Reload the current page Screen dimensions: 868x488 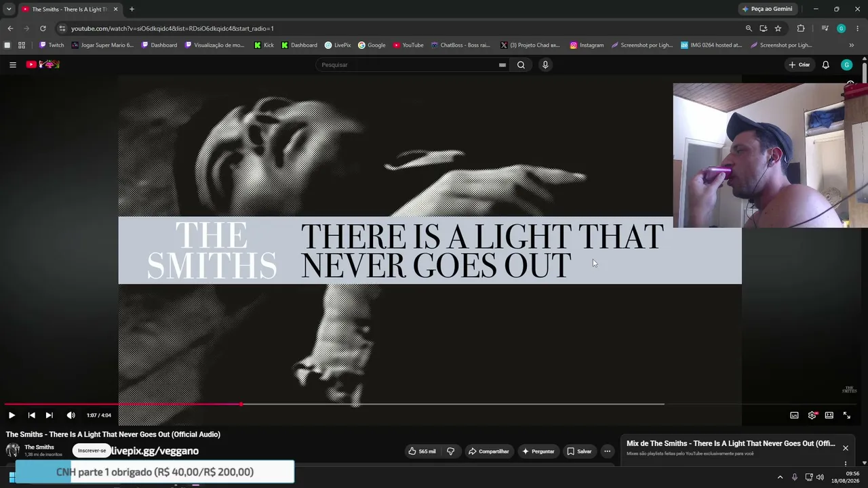43,28
